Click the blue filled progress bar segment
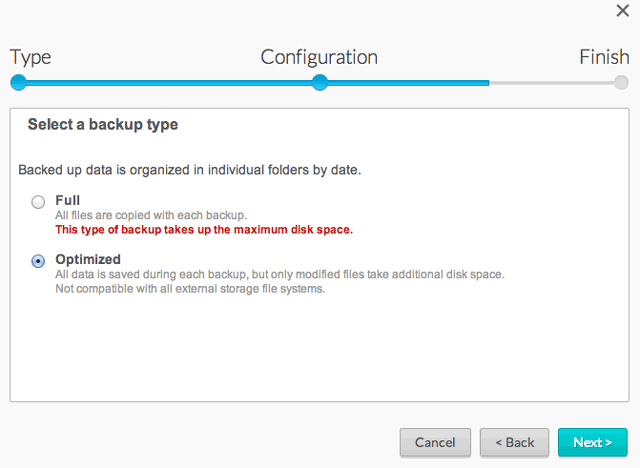 [x=170, y=83]
